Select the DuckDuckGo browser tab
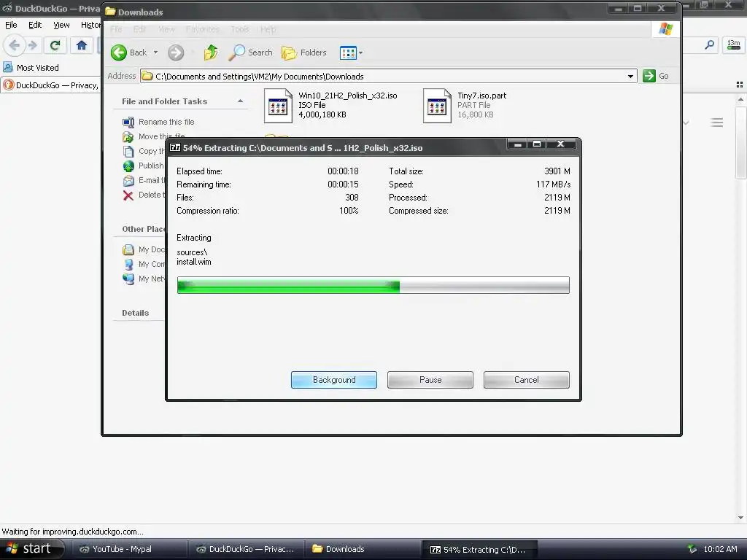Viewport: 747px width, 560px height. 51,85
